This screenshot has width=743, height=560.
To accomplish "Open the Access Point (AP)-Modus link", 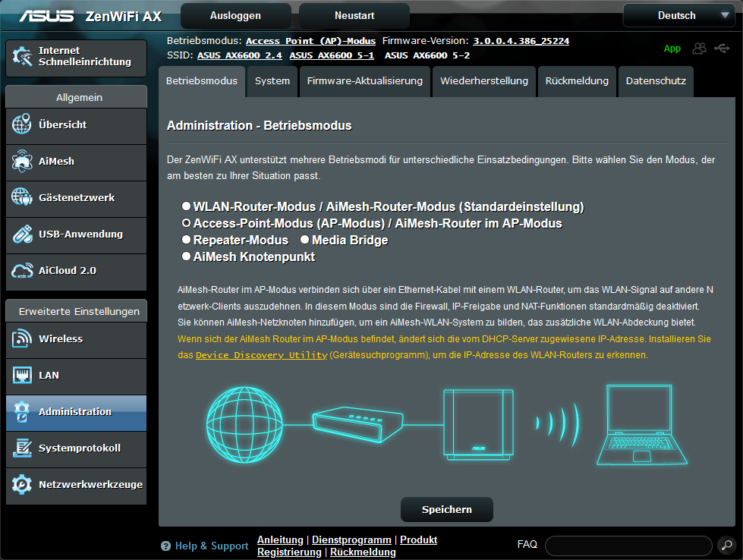I will tap(310, 41).
